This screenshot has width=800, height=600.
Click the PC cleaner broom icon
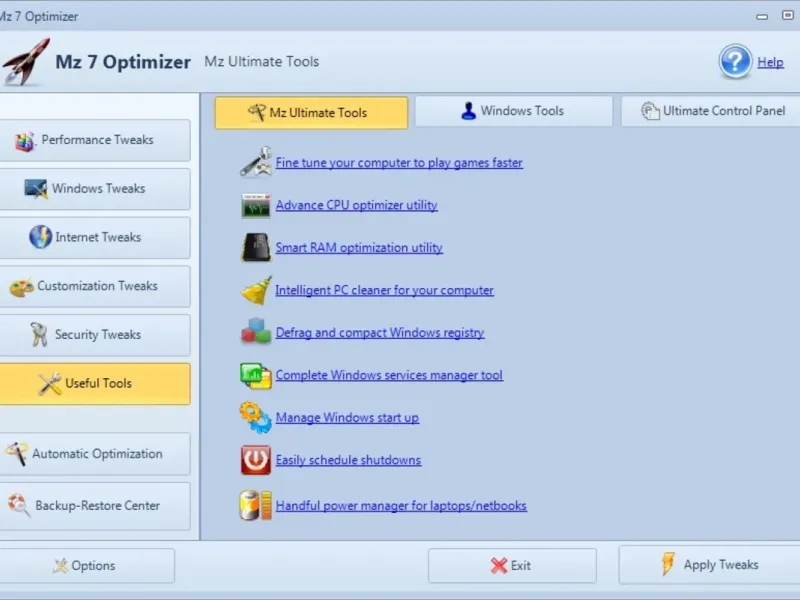click(x=256, y=290)
